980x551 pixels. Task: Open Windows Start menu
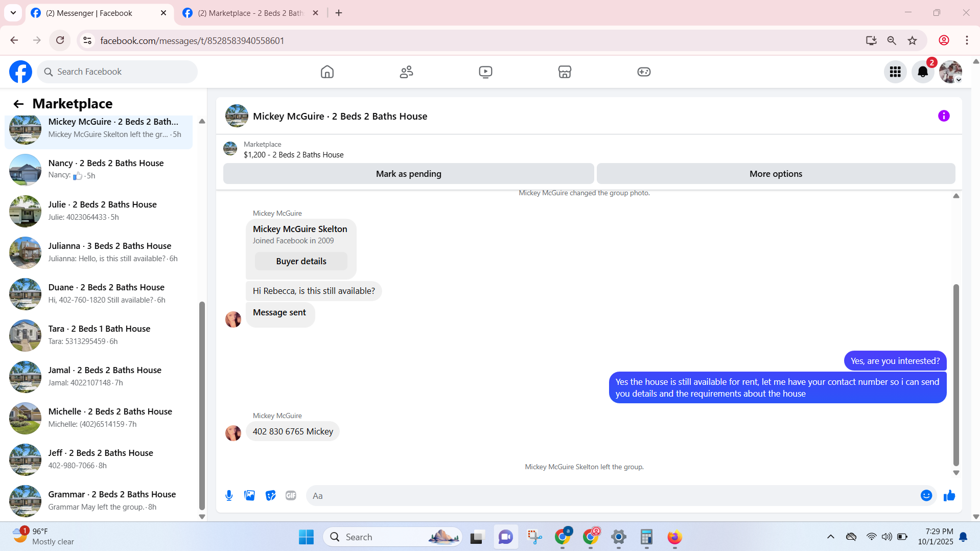[x=306, y=537]
